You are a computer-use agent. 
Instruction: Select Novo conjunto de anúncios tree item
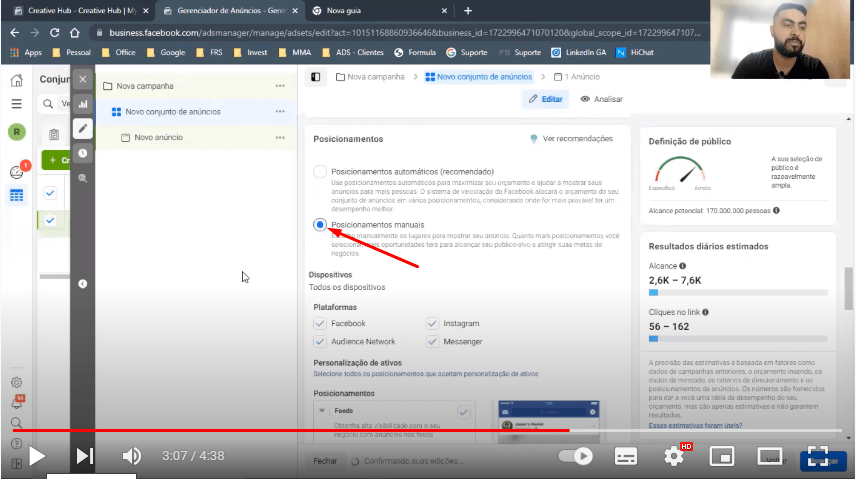[x=173, y=111]
